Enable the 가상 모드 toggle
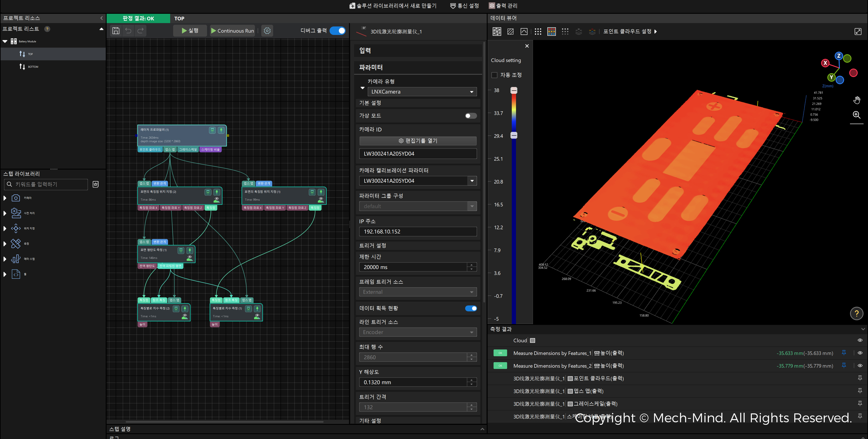 pos(470,116)
